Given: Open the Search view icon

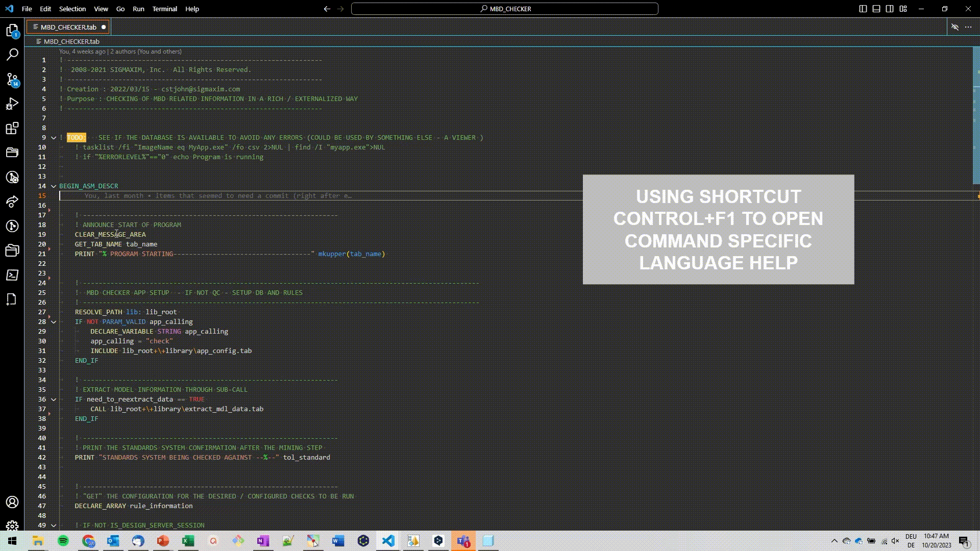Looking at the screenshot, I should point(12,55).
